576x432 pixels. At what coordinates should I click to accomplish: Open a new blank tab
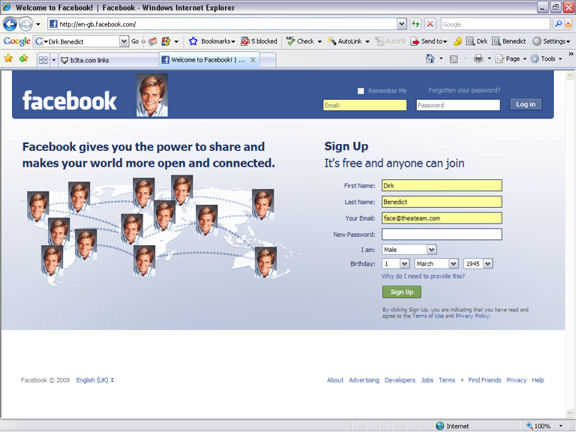(268, 60)
